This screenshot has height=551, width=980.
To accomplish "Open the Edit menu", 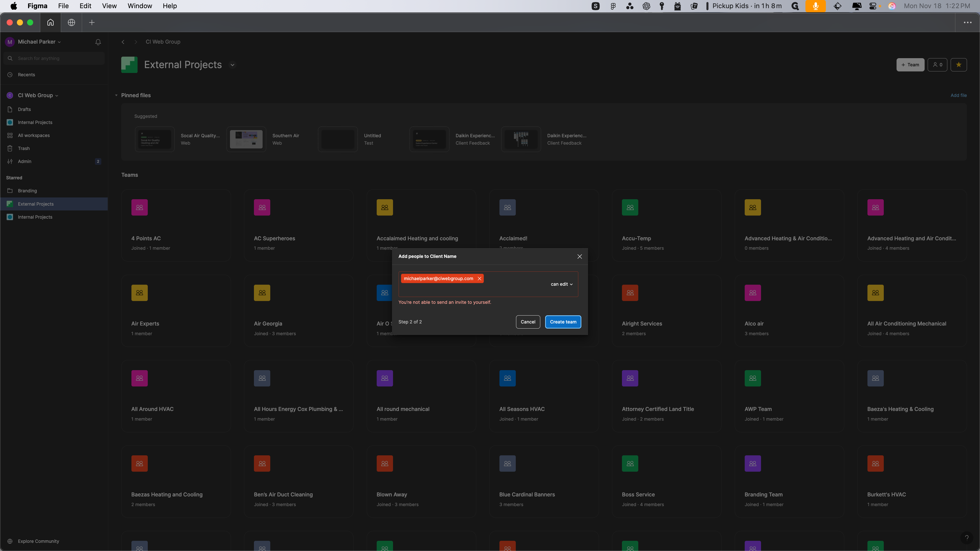I will (85, 6).
